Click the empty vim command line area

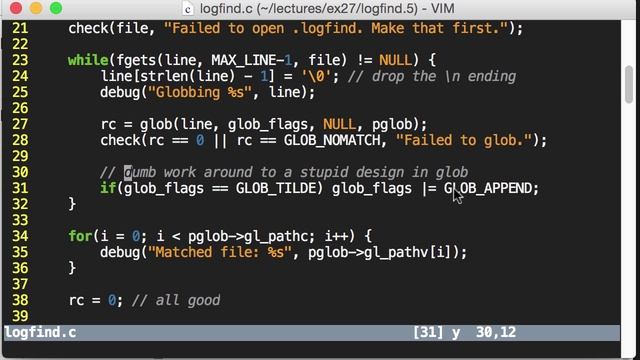[x=311, y=348]
